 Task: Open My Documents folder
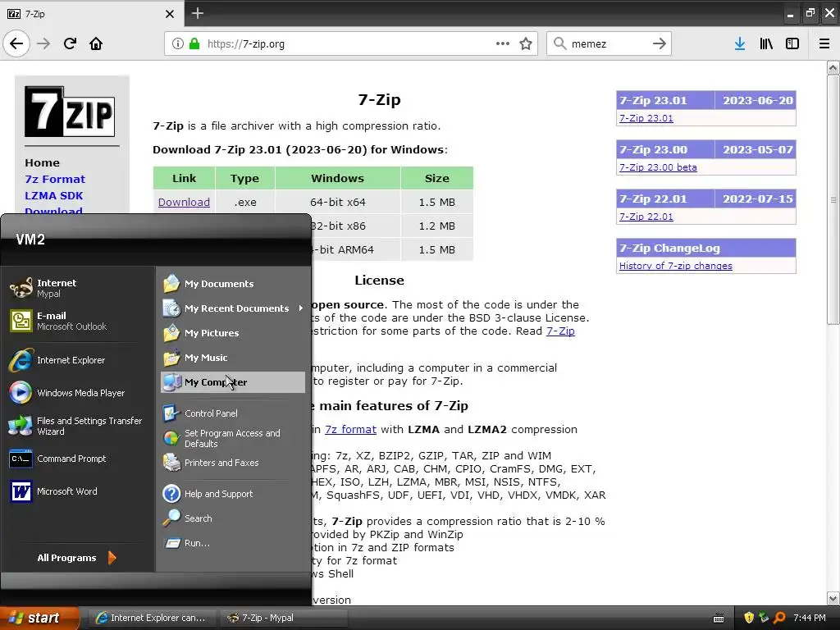pyautogui.click(x=232, y=283)
